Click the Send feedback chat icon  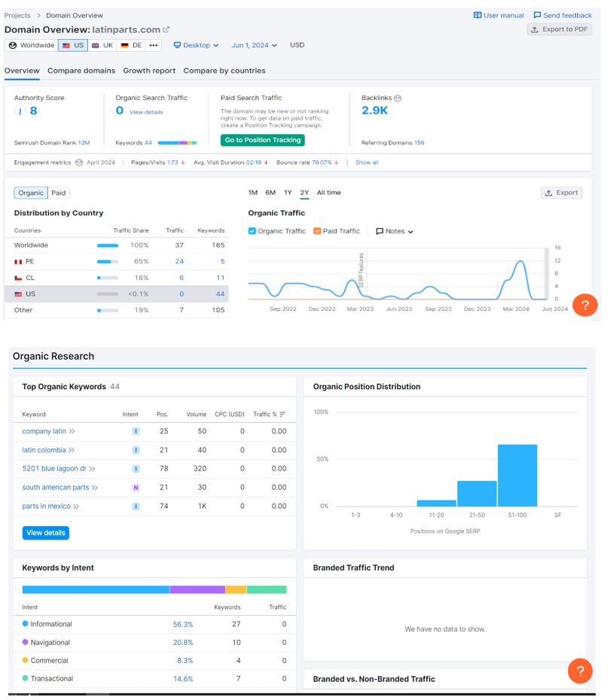click(x=537, y=15)
